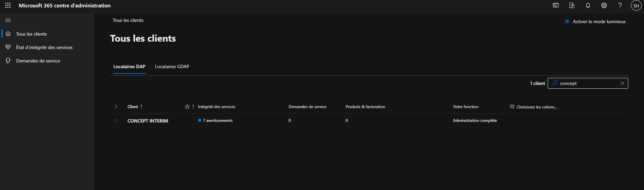Screen dimensions: 644x190
Task: Open the help question mark
Action: 620,5
